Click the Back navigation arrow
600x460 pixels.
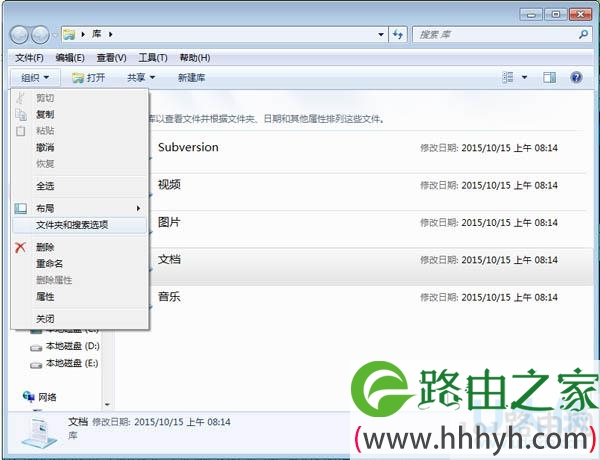click(x=19, y=35)
